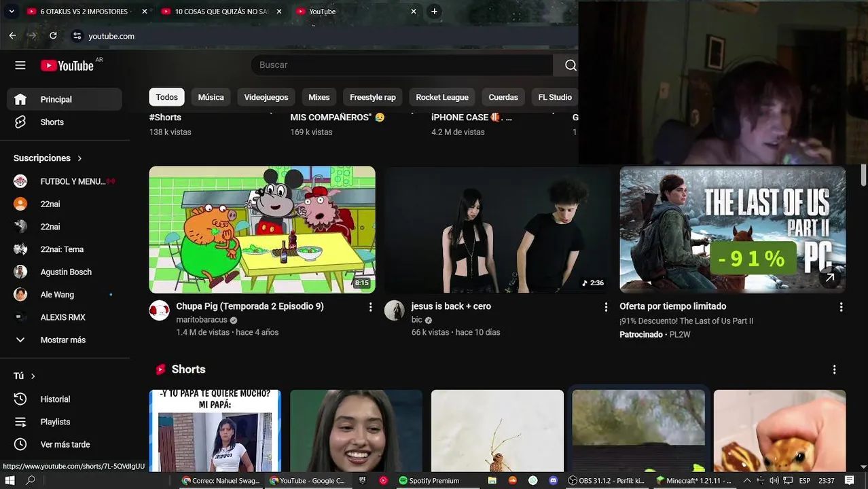Open more options for jesus is back video

tap(606, 307)
